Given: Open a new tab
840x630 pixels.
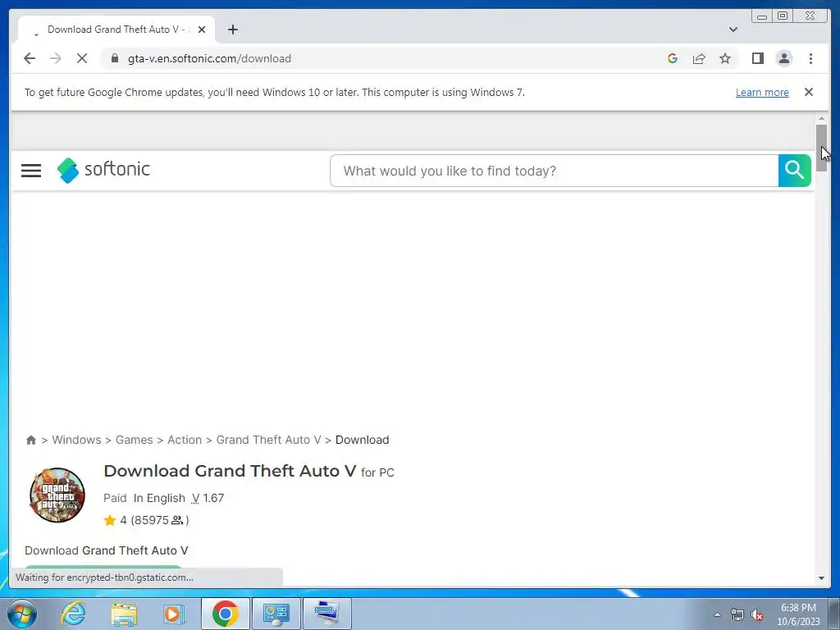Looking at the screenshot, I should click(x=232, y=30).
